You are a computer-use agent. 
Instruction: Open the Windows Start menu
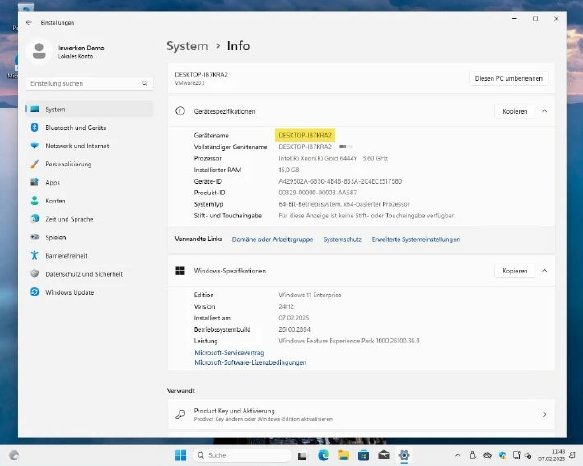[180, 455]
